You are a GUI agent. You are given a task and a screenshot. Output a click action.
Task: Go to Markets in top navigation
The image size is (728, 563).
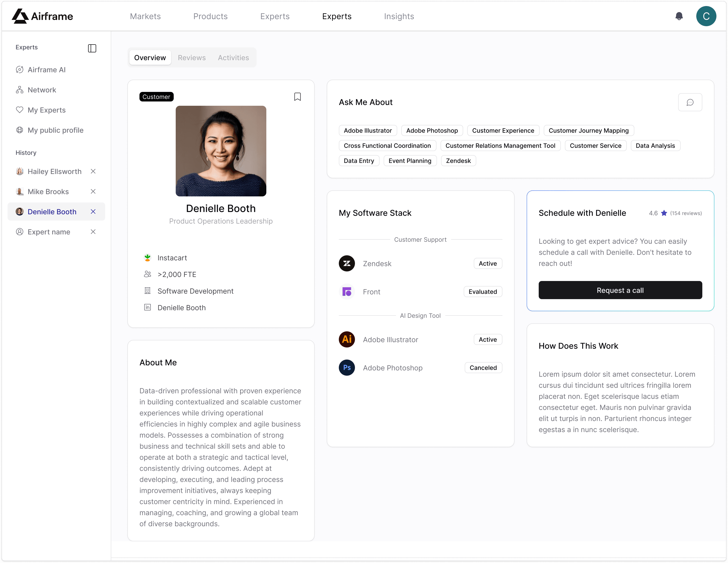click(x=145, y=16)
